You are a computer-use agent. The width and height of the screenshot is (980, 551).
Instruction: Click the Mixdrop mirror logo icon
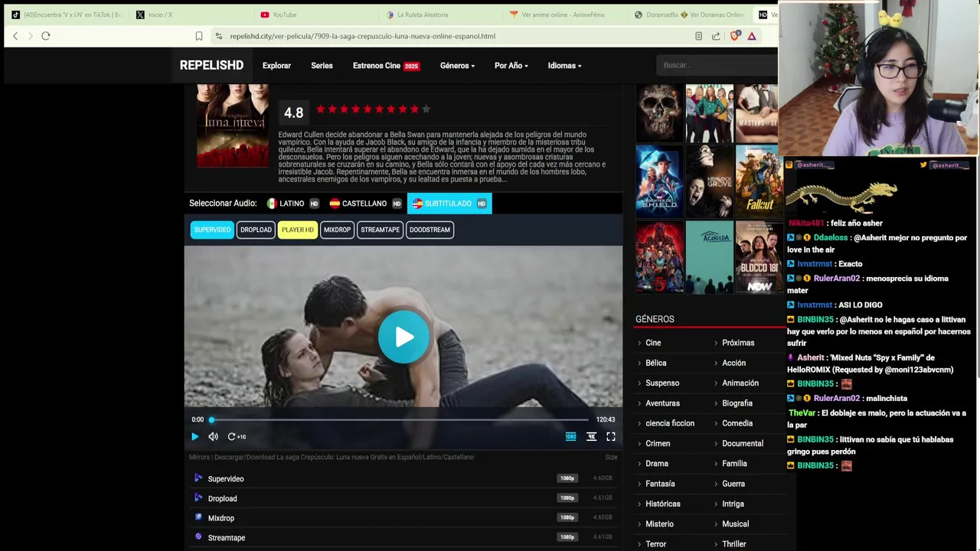coord(198,517)
